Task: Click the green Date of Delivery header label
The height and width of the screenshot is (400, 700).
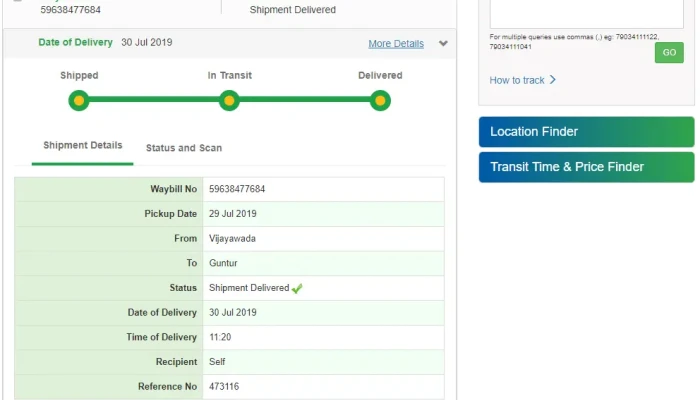Action: point(75,42)
